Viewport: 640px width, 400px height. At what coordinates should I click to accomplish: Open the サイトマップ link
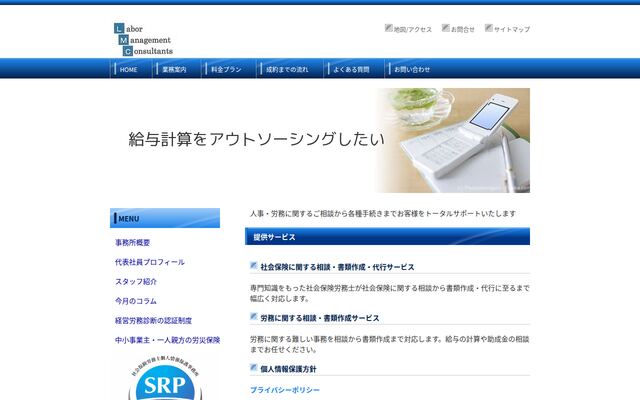click(512, 29)
